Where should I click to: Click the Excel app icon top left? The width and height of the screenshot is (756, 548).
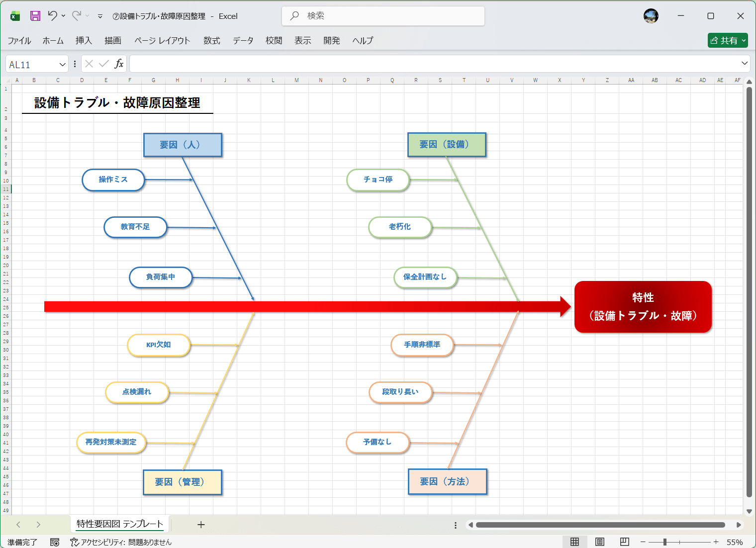pyautogui.click(x=14, y=15)
